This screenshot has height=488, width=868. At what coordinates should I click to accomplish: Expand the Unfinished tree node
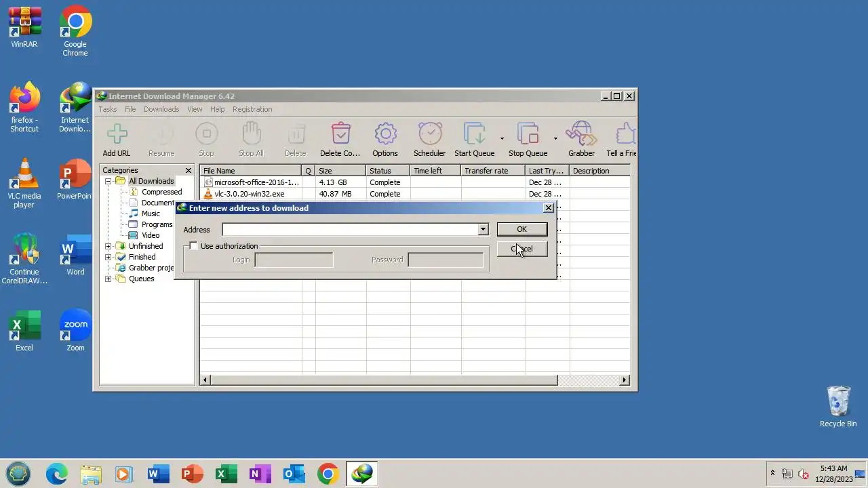pyautogui.click(x=108, y=246)
